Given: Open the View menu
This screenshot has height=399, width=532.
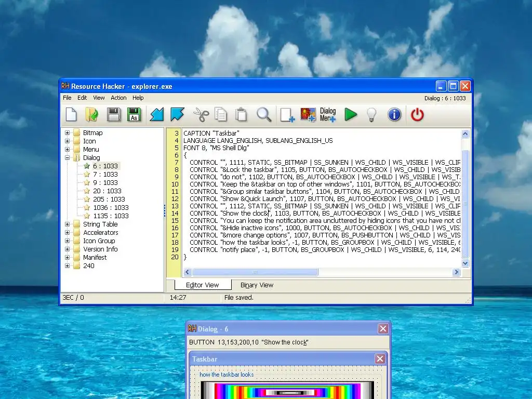Looking at the screenshot, I should coord(99,98).
